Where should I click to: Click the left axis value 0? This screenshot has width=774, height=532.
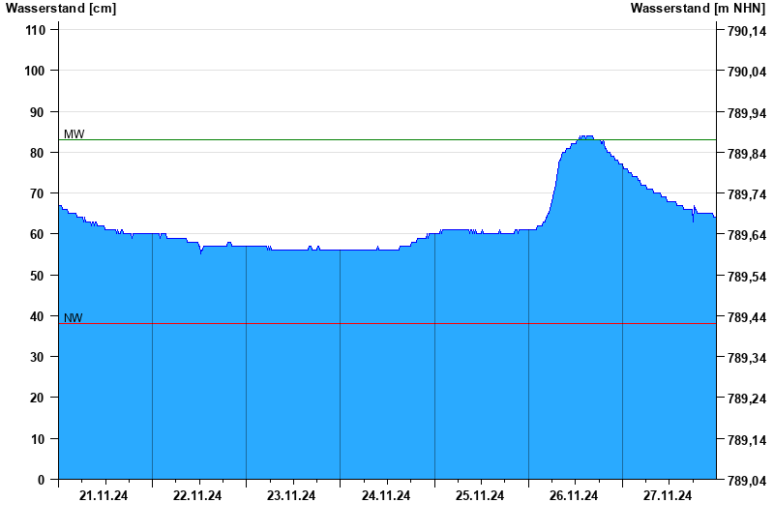point(41,480)
